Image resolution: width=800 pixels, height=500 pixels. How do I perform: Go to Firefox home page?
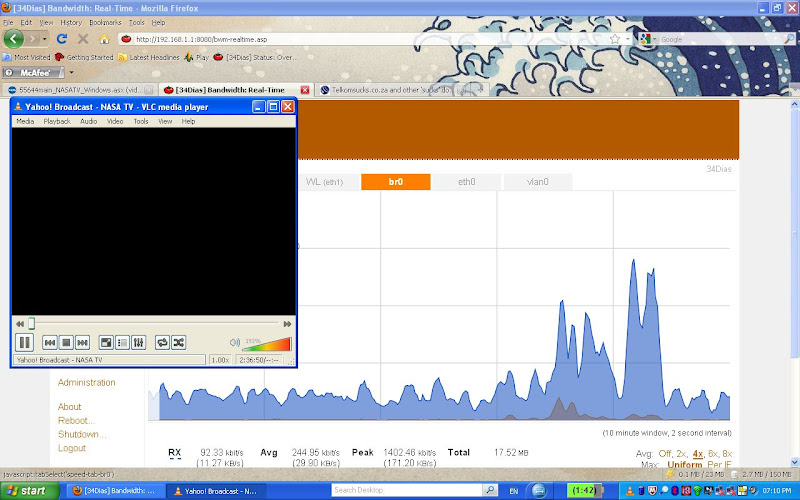pyautogui.click(x=104, y=39)
